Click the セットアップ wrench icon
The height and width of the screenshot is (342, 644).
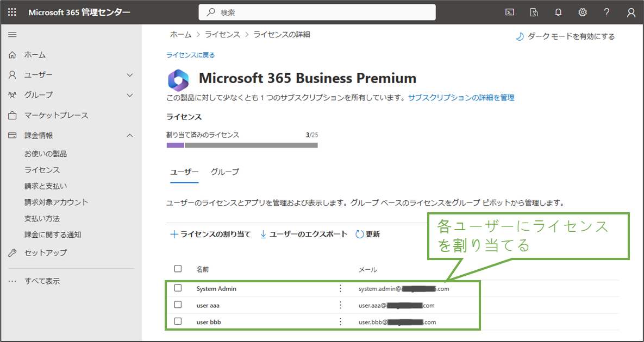click(x=12, y=253)
